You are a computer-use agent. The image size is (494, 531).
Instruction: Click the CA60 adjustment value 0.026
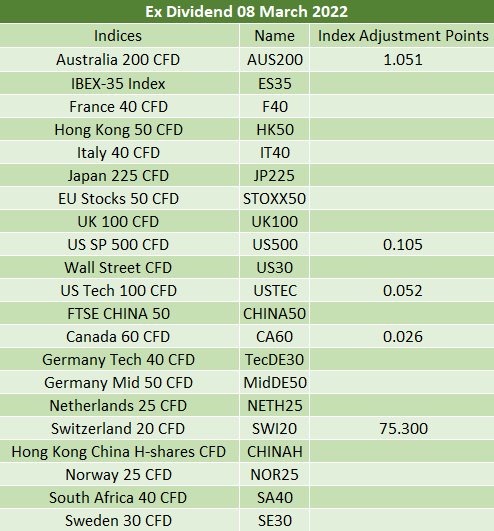tap(403, 337)
